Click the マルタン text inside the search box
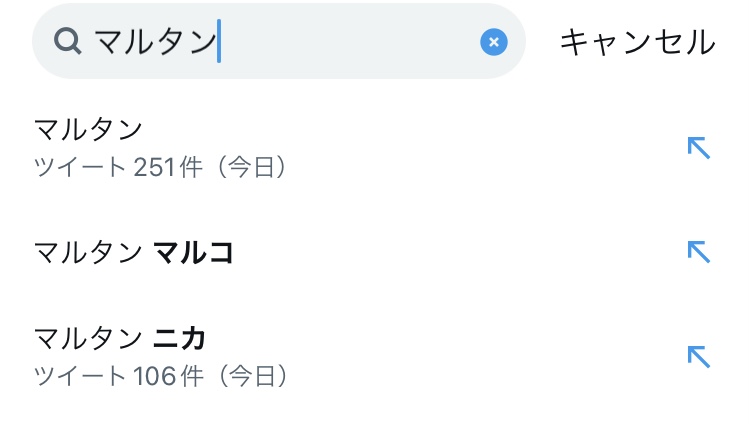 155,42
